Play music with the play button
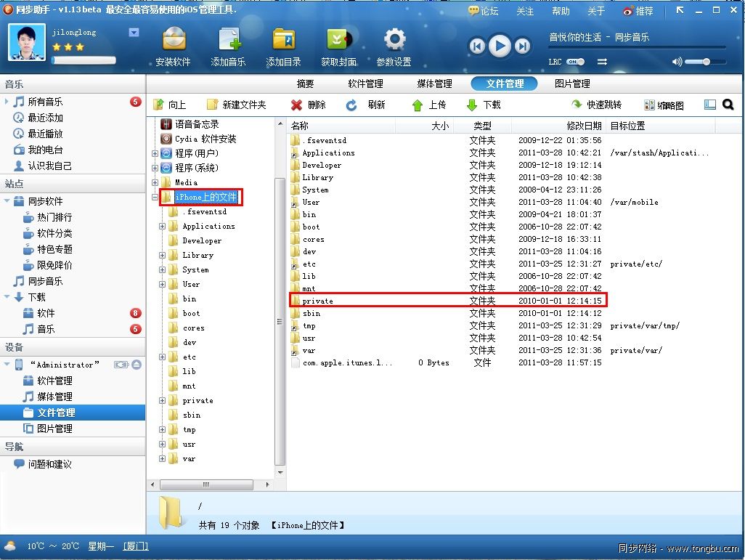This screenshot has height=560, width=745. pos(500,46)
